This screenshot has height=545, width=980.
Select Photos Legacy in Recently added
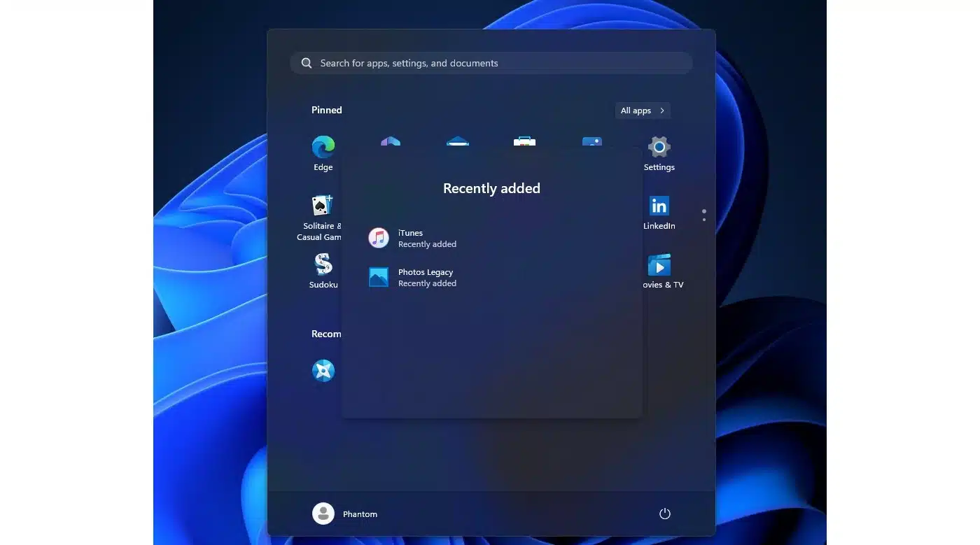coord(425,277)
